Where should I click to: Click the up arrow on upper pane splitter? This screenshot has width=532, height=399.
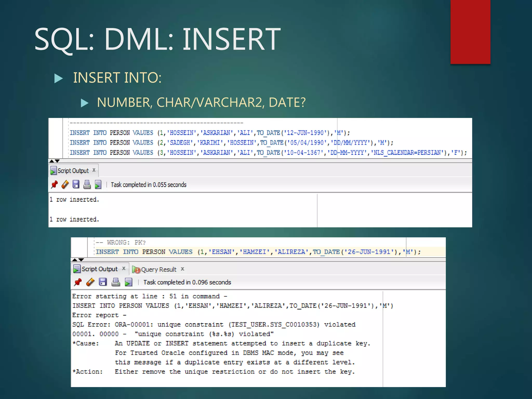pyautogui.click(x=51, y=161)
